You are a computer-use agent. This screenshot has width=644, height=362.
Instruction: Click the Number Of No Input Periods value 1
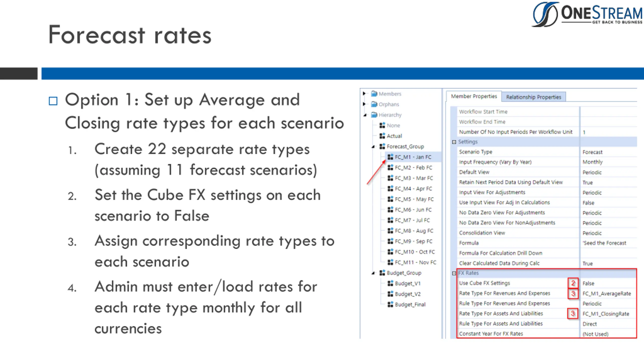click(x=584, y=132)
